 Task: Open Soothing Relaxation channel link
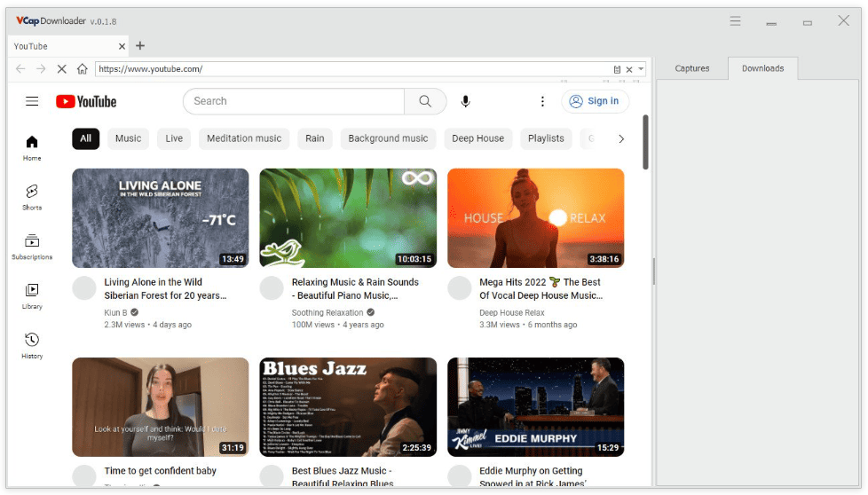click(327, 313)
